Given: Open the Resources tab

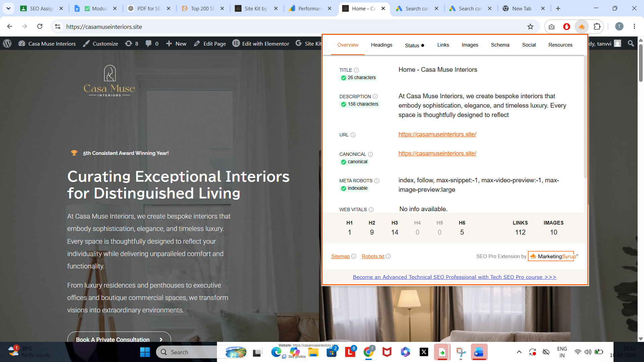Looking at the screenshot, I should pyautogui.click(x=560, y=45).
